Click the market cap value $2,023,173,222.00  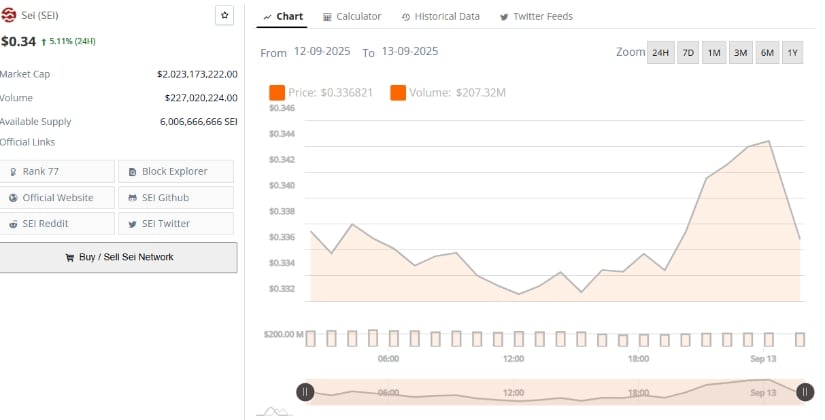pos(197,75)
